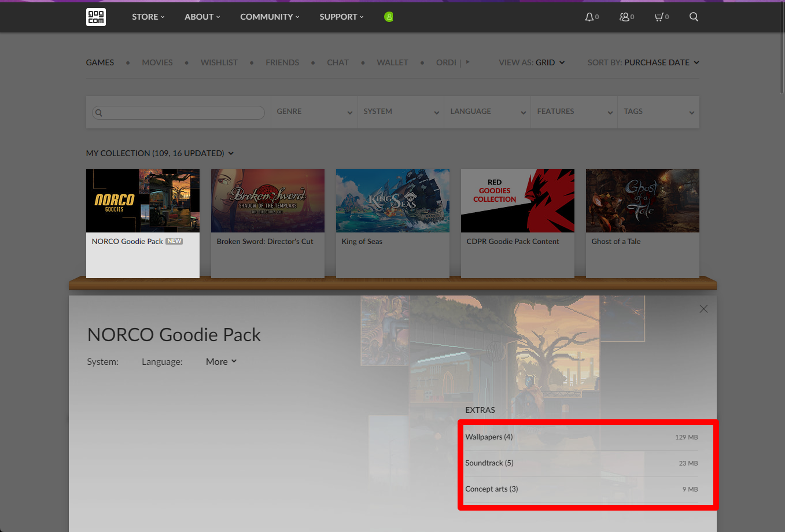785x532 pixels.
Task: Open the VIEW AS: GRID dropdown
Action: click(532, 62)
